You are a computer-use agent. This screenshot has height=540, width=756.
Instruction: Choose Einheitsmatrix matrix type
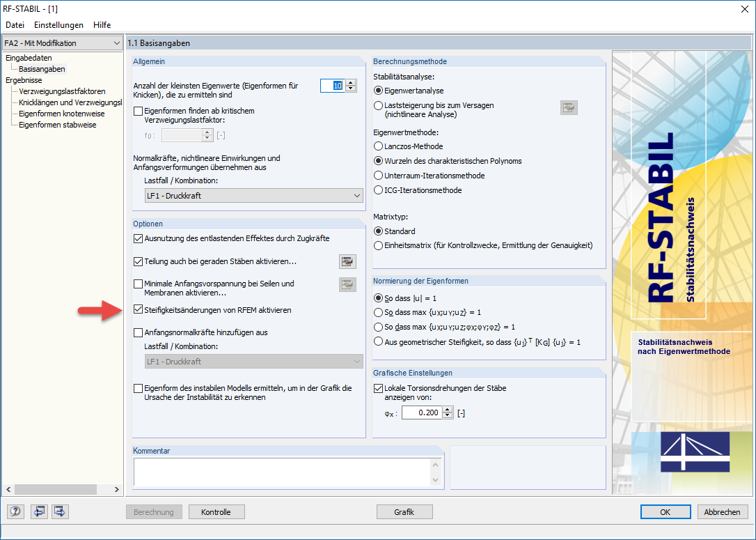coord(379,246)
